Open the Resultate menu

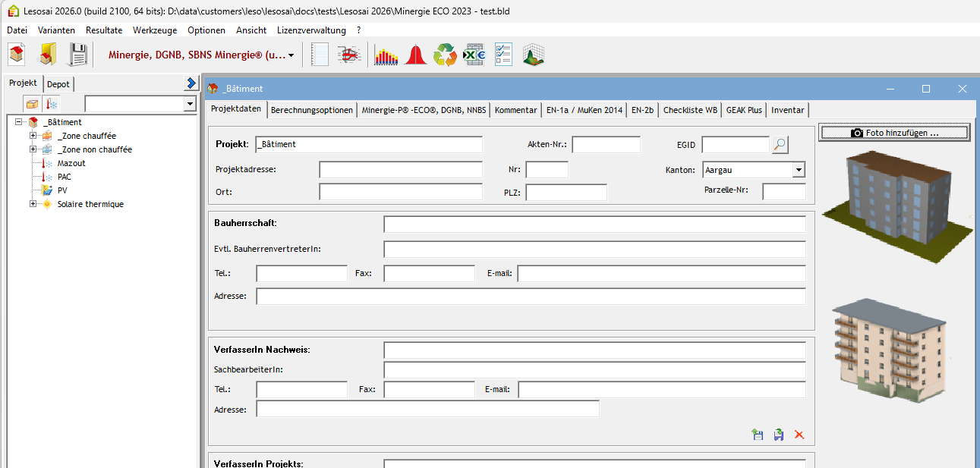104,30
